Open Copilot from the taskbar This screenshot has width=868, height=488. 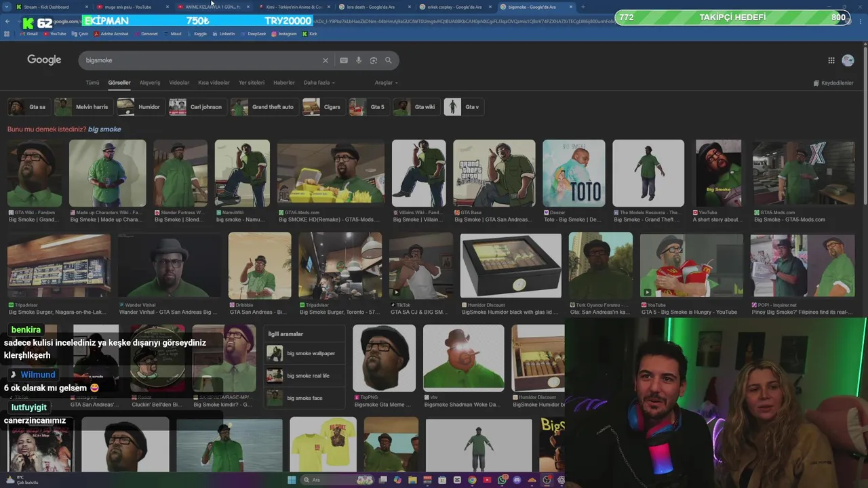pos(397,480)
